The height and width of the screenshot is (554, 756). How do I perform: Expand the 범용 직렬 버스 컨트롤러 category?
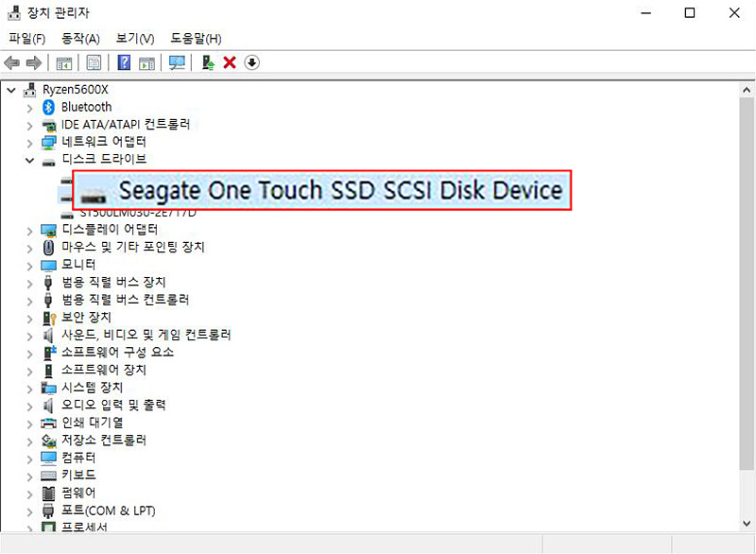[30, 302]
